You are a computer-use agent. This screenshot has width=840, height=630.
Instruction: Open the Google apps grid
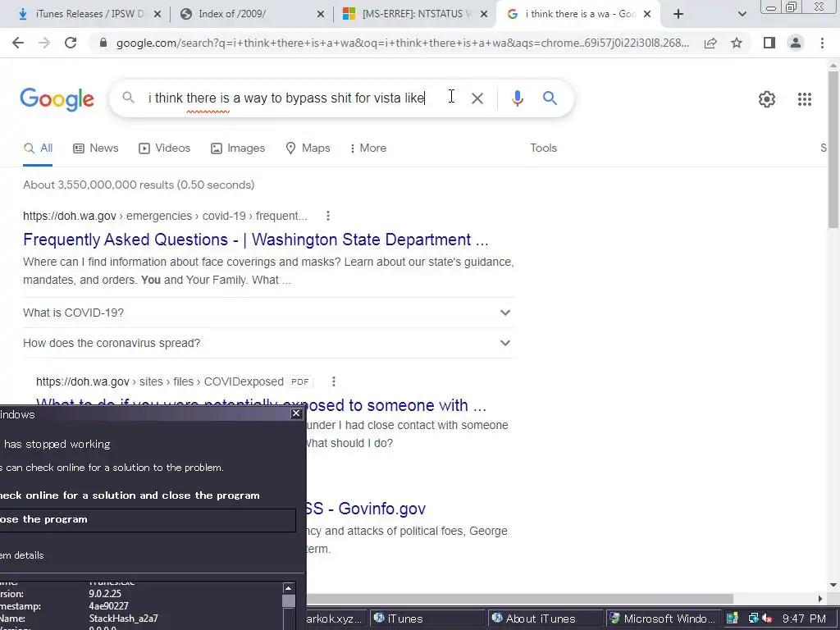(805, 99)
